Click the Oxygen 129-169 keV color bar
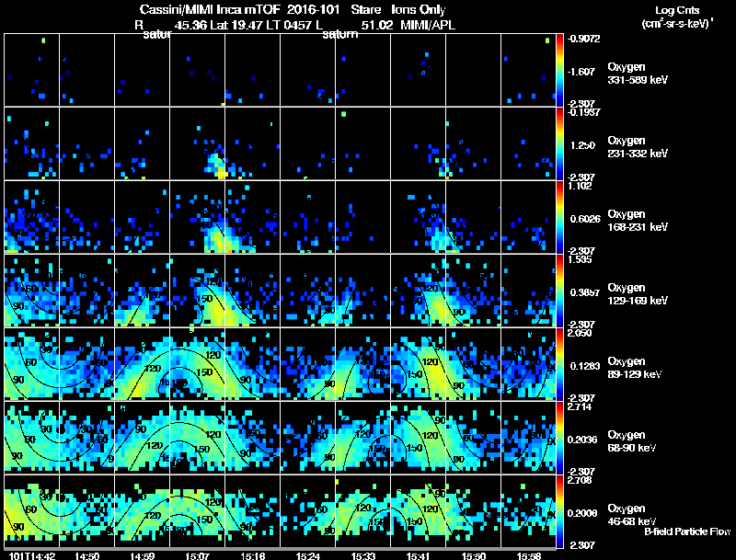Viewport: 736px width, 560px height. click(559, 291)
